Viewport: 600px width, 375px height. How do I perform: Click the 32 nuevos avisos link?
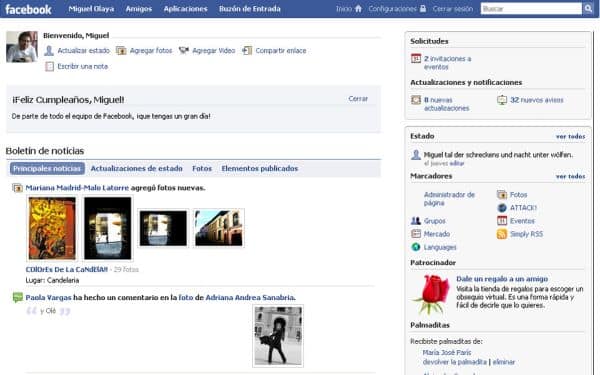pos(536,100)
